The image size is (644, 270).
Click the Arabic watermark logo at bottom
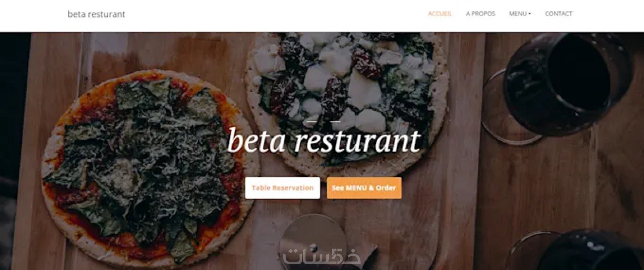click(322, 256)
